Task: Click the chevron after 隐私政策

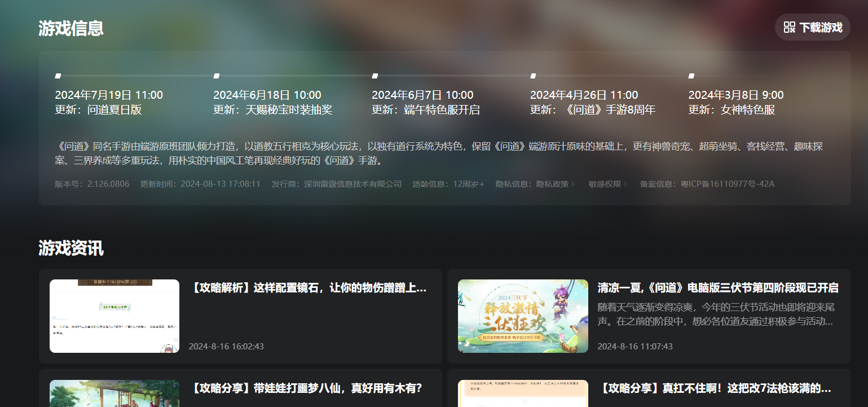Action: [572, 184]
